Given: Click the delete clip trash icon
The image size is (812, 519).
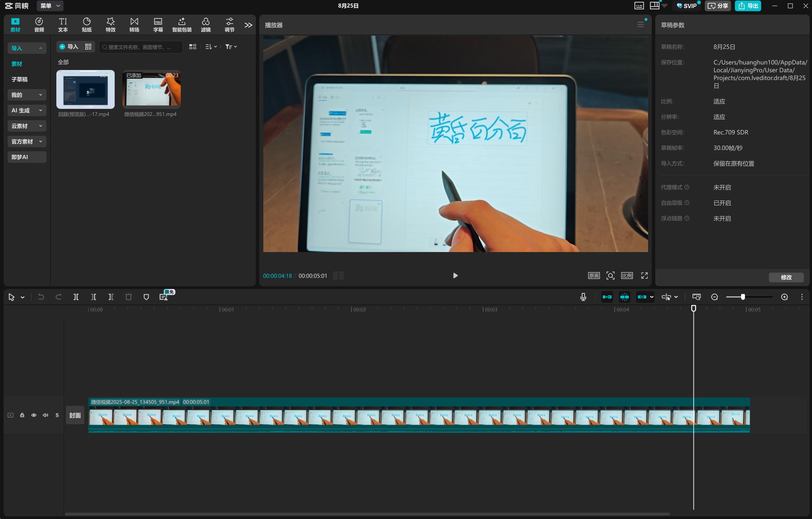Looking at the screenshot, I should click(x=129, y=297).
